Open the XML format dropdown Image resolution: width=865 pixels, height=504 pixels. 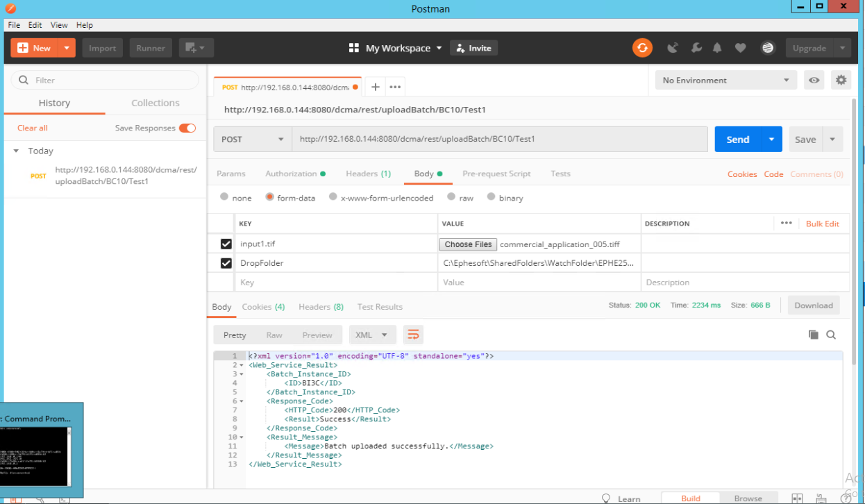tap(373, 335)
